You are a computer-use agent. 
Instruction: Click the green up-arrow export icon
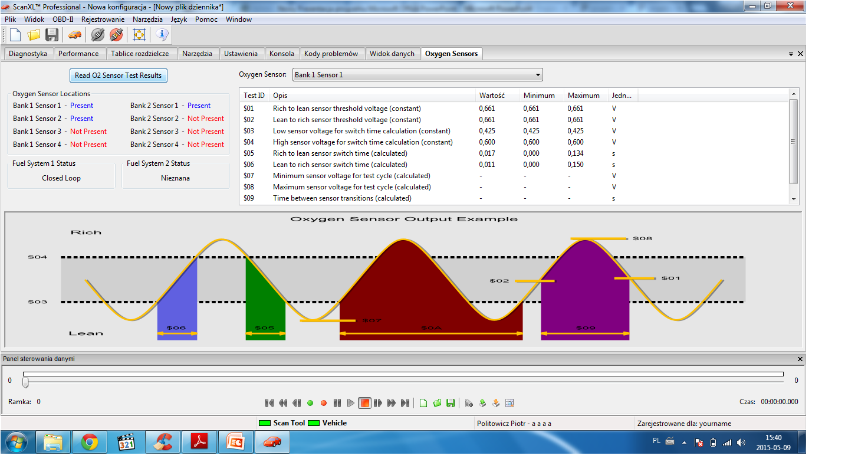482,403
